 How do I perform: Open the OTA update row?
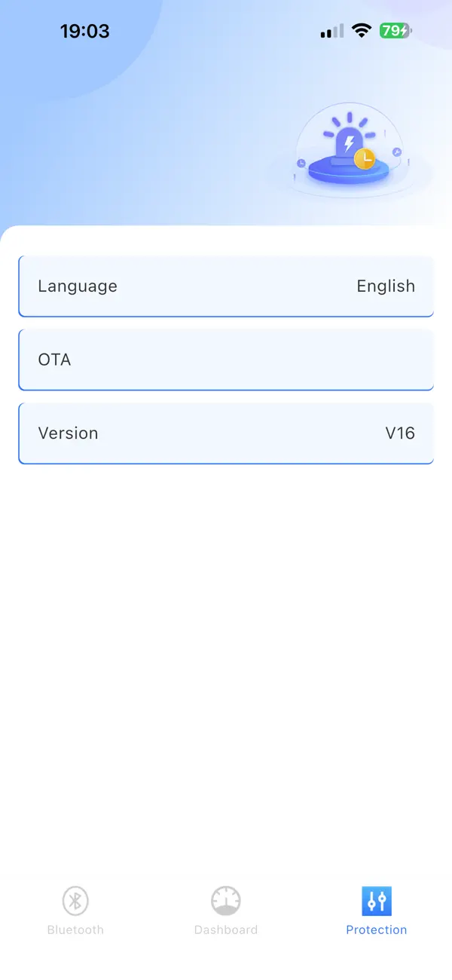pyautogui.click(x=226, y=360)
